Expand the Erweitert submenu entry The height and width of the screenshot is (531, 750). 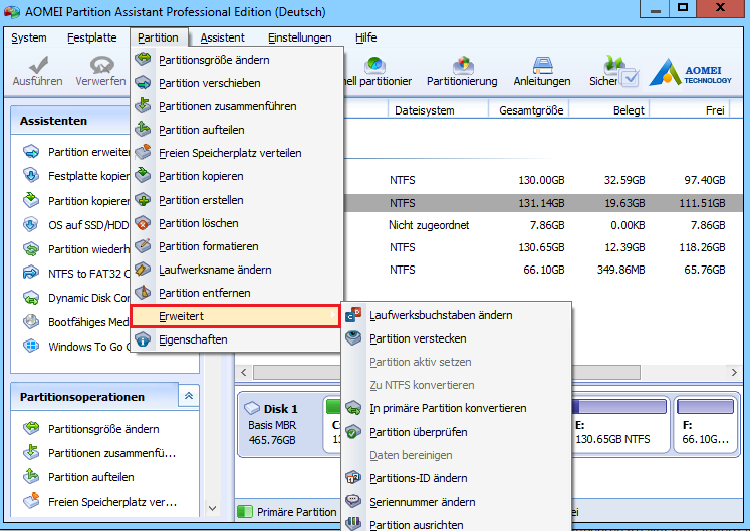click(x=236, y=316)
